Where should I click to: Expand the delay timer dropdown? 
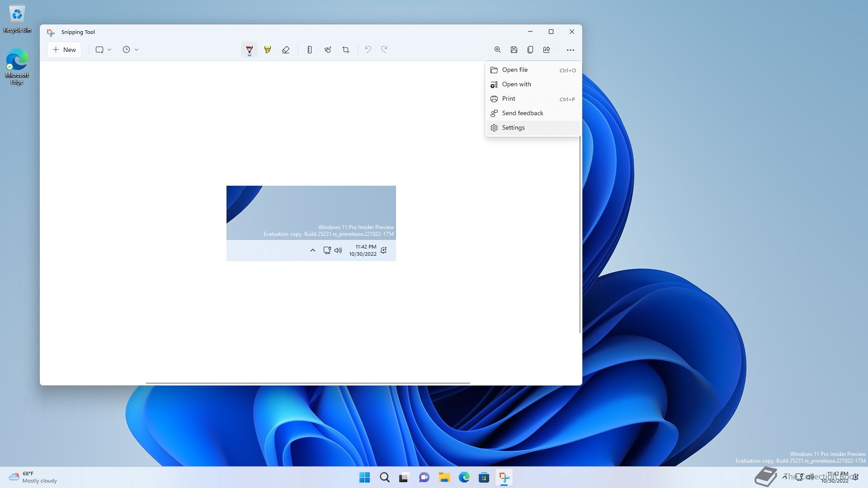131,50
